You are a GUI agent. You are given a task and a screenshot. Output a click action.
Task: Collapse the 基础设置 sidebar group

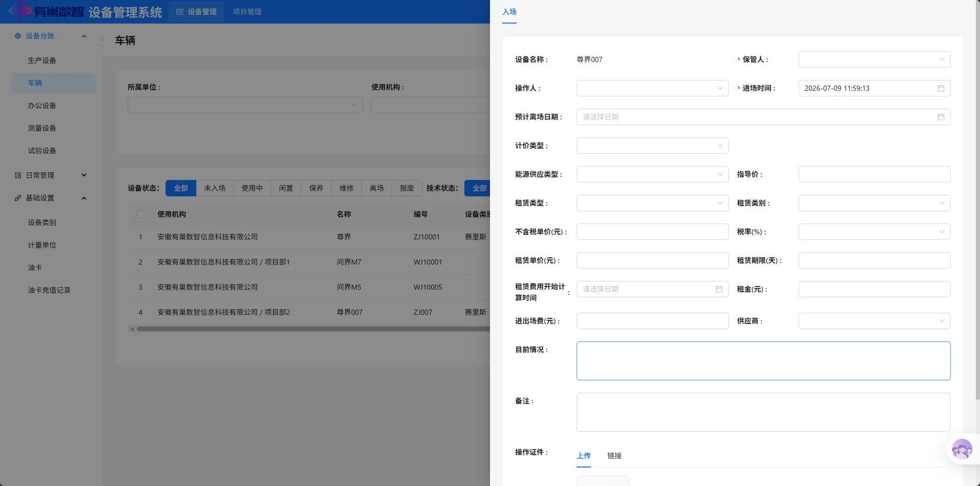[84, 198]
